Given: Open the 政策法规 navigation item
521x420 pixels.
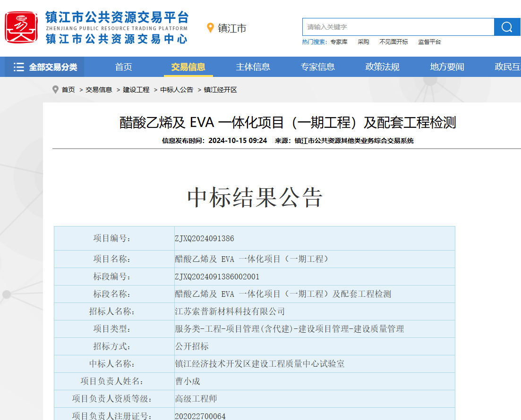Looking at the screenshot, I should point(382,67).
